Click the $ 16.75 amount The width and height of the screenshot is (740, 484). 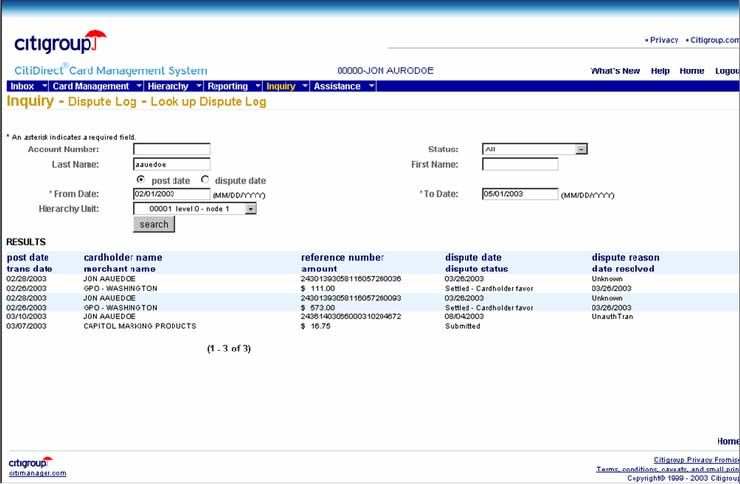(315, 326)
